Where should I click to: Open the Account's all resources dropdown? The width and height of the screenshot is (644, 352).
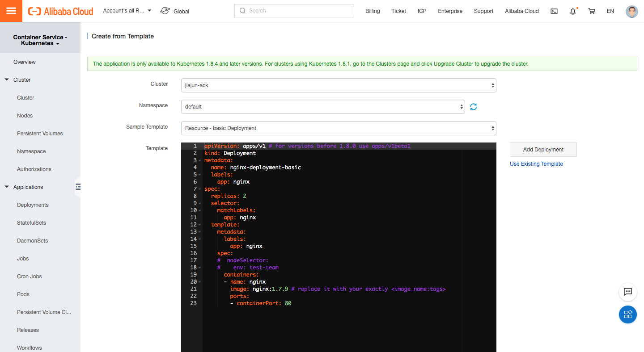(x=127, y=11)
